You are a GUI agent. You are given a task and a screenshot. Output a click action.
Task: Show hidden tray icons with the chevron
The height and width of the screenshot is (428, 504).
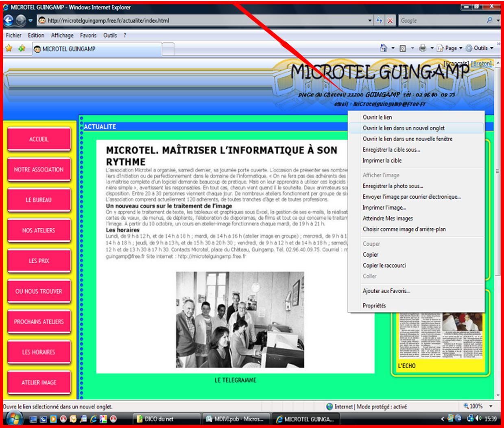(443, 419)
